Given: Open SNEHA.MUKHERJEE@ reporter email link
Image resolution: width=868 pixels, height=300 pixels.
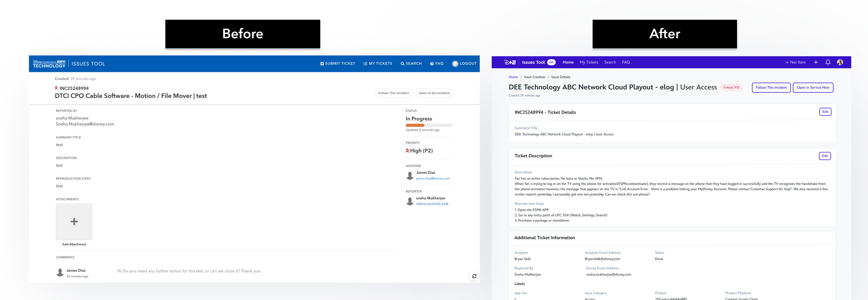Looking at the screenshot, I should [433, 204].
